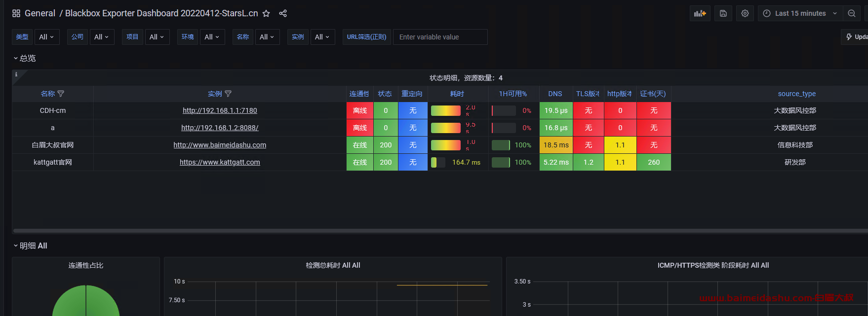Open the ICMP/HTTPS检测类 阶段耗时 panel title

(713, 265)
